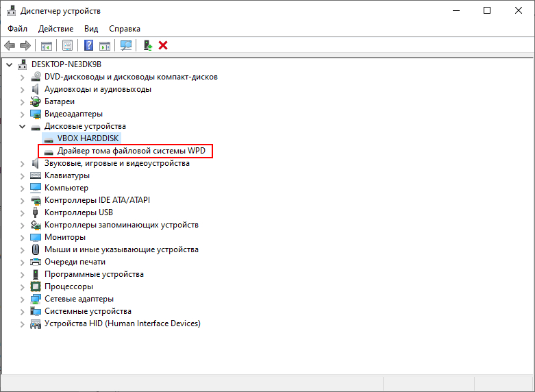Click the Update driver toolbar icon
535x392 pixels.
point(147,45)
